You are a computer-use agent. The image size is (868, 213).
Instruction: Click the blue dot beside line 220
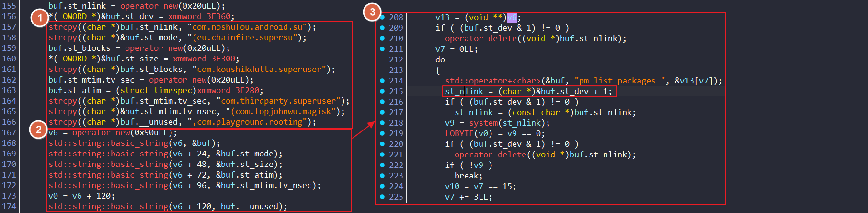coord(382,144)
